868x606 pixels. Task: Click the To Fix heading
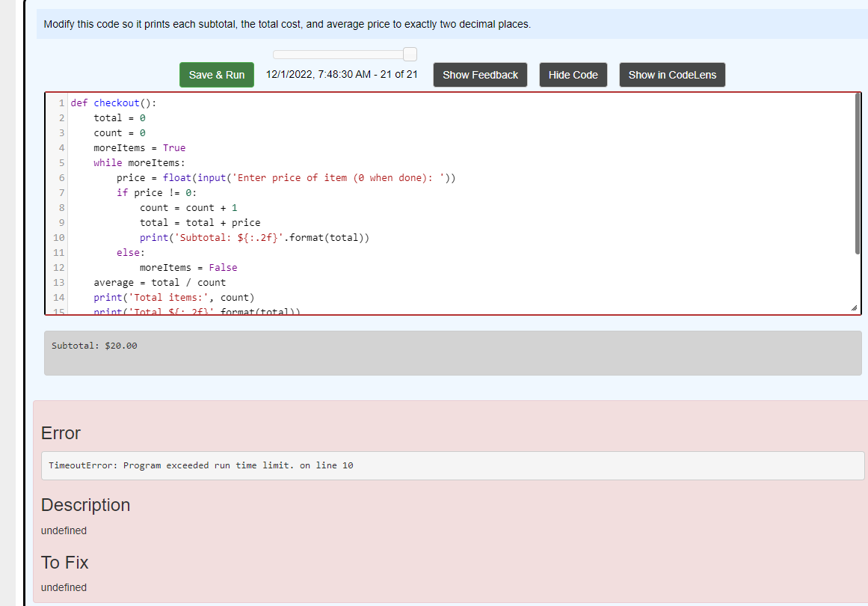click(x=65, y=563)
